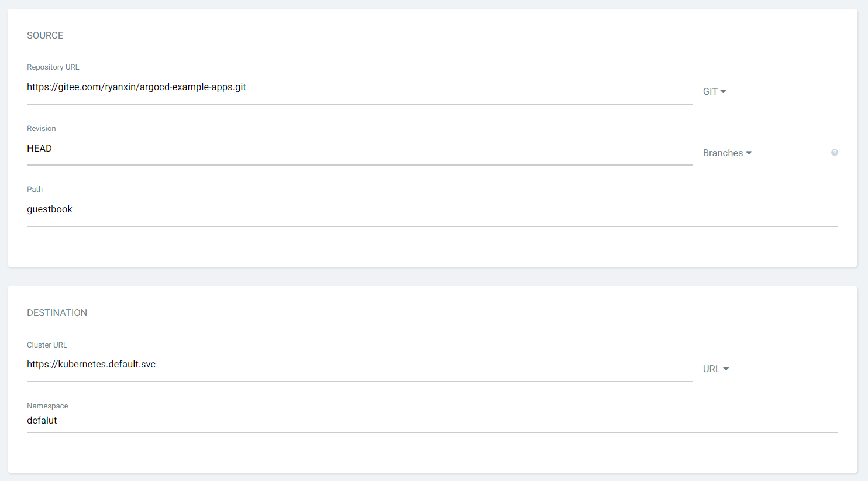The image size is (868, 481).
Task: Focus the Repository URL input field
Action: point(351,87)
